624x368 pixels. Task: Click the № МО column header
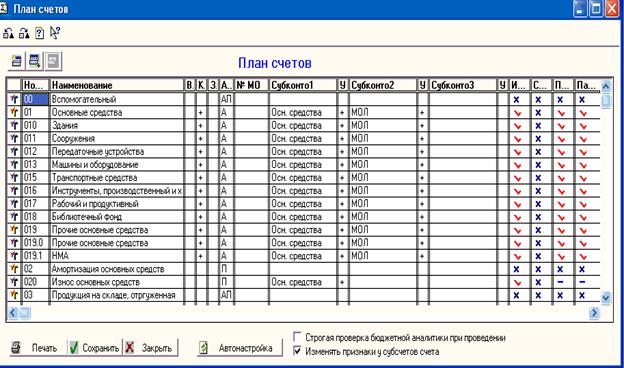point(251,85)
